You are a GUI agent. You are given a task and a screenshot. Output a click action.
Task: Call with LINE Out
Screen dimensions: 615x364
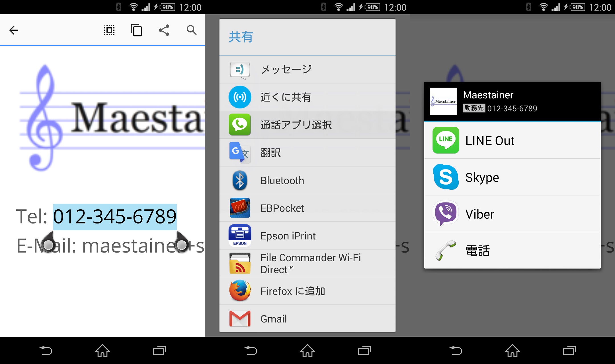coord(445,140)
